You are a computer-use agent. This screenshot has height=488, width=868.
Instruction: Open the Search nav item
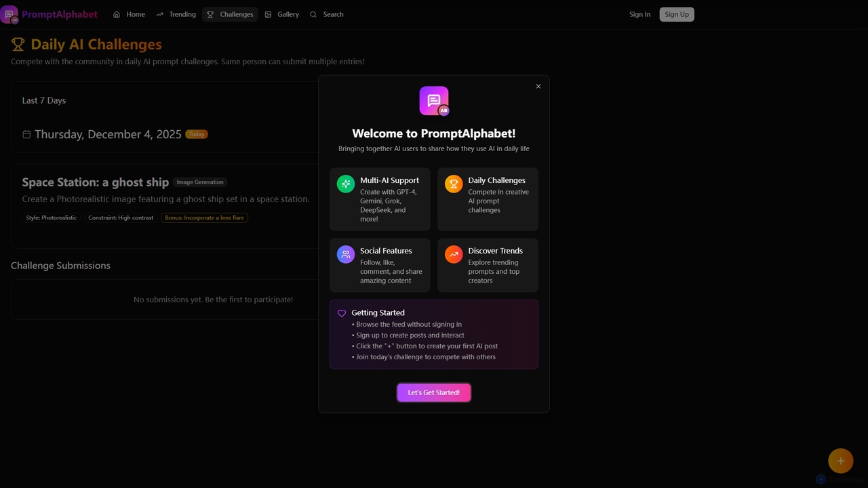(327, 14)
